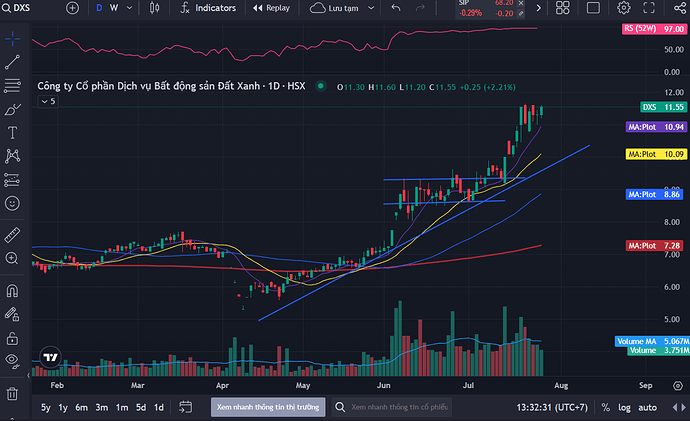Open the chart interval dropdown arrow
690x421 pixels.
[129, 8]
